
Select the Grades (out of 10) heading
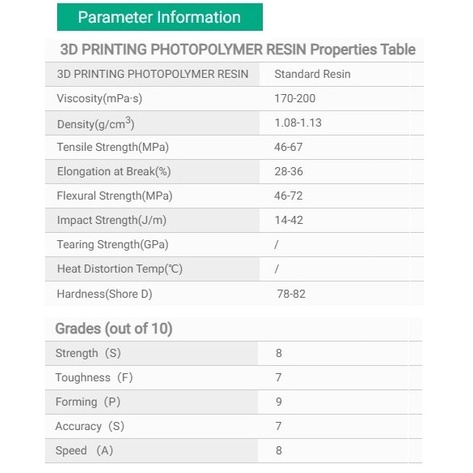114,328
